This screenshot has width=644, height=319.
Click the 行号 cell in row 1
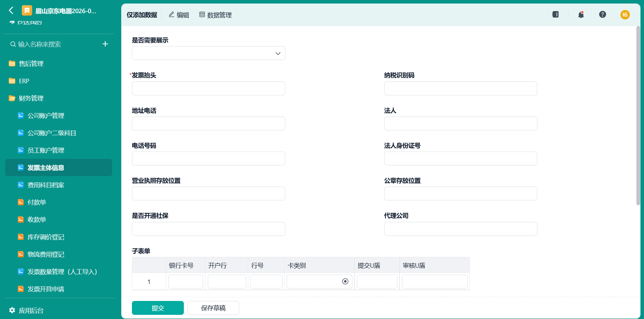tap(266, 282)
